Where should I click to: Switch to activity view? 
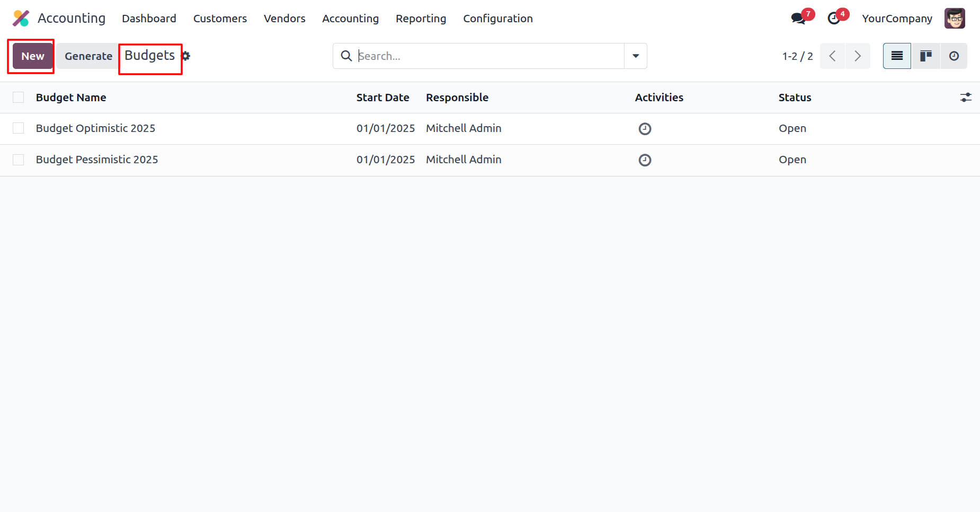[954, 56]
